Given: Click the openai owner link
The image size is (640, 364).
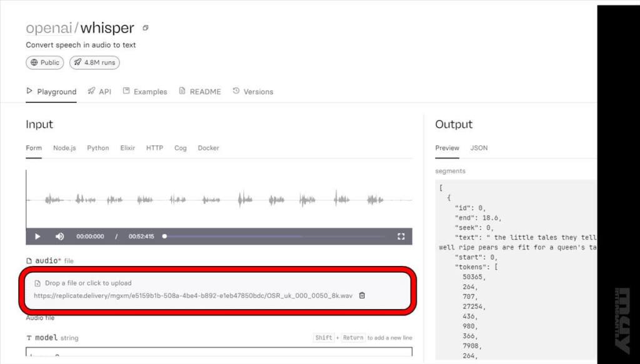Looking at the screenshot, I should 49,28.
